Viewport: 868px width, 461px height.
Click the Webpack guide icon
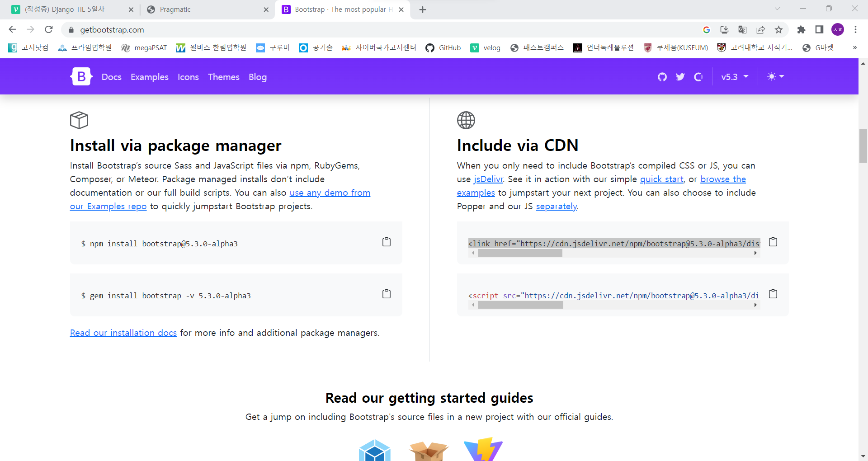374,450
